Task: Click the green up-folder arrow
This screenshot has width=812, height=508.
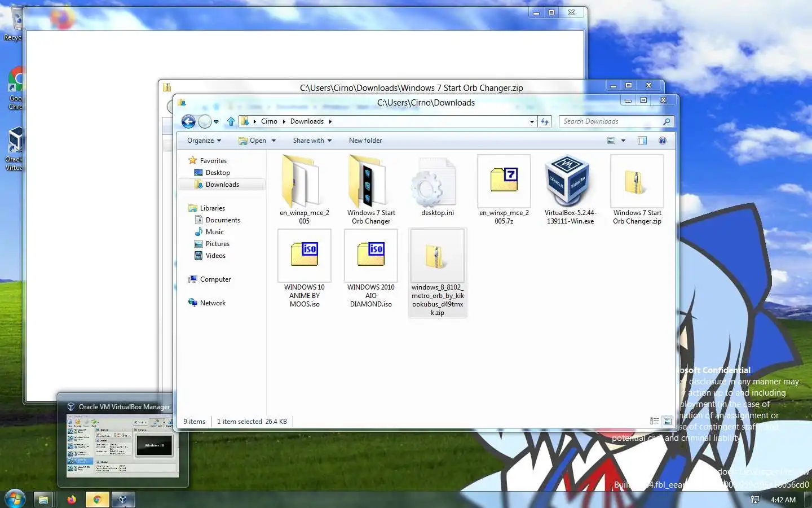Action: click(x=231, y=121)
